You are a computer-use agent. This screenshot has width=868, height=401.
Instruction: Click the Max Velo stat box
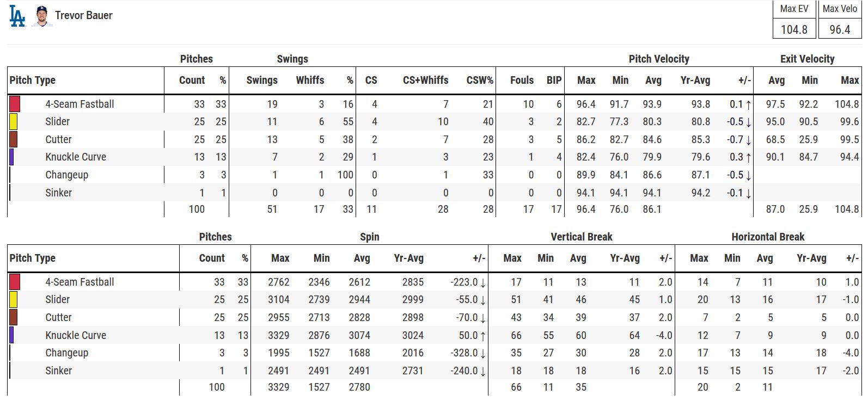[840, 20]
